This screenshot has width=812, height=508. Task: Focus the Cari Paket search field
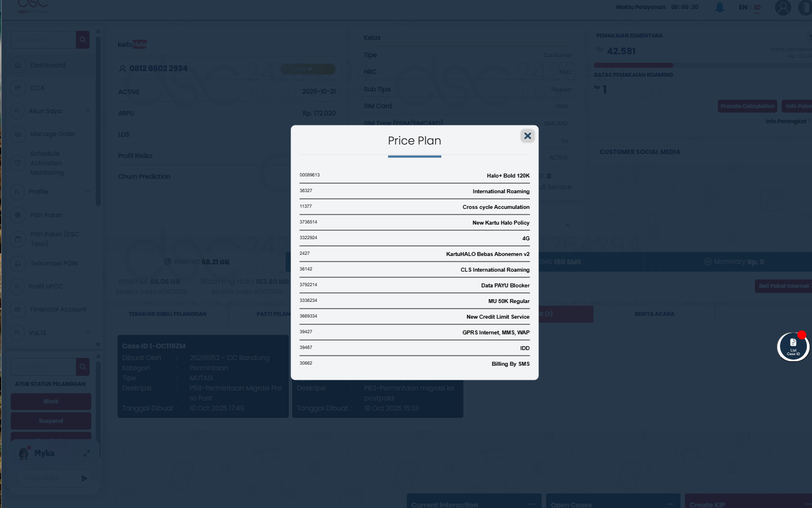click(43, 366)
